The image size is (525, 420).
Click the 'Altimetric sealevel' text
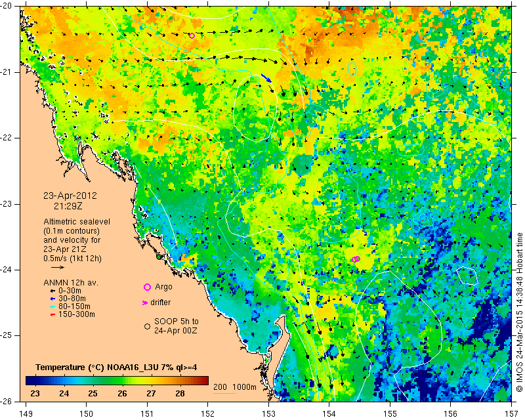tap(77, 222)
